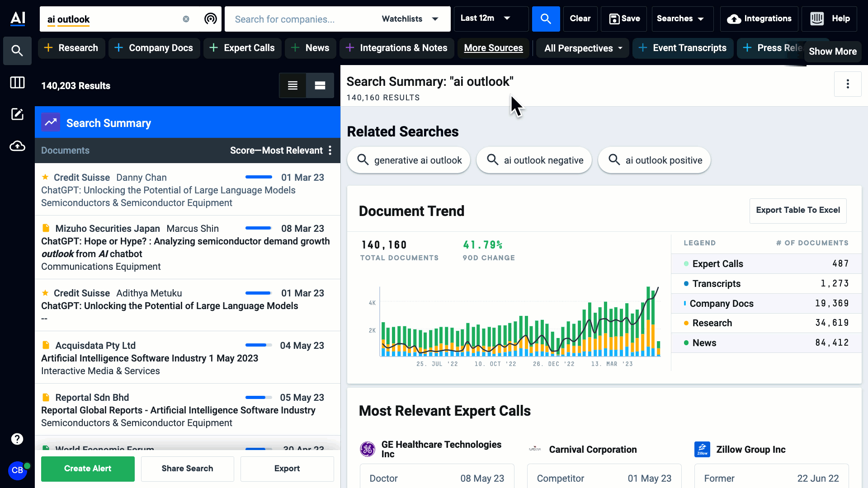Open Reportal Global Reports document title
Viewport: 868px width, 488px height.
coord(178,410)
